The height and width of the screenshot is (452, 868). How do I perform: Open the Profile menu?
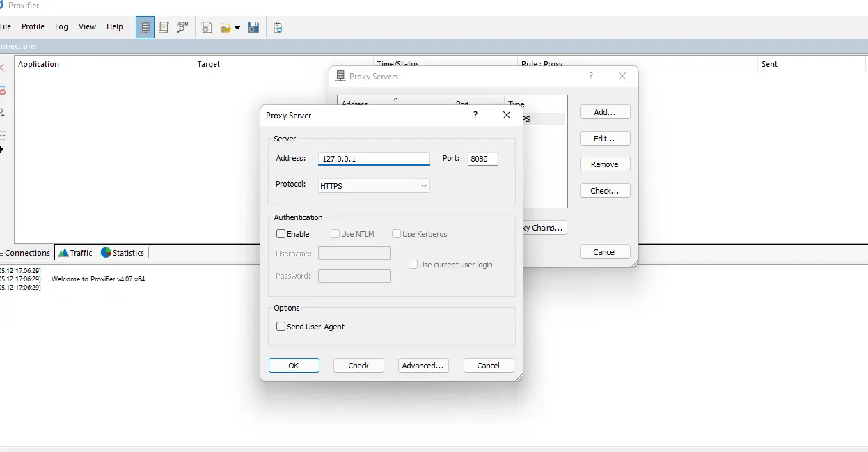click(33, 26)
